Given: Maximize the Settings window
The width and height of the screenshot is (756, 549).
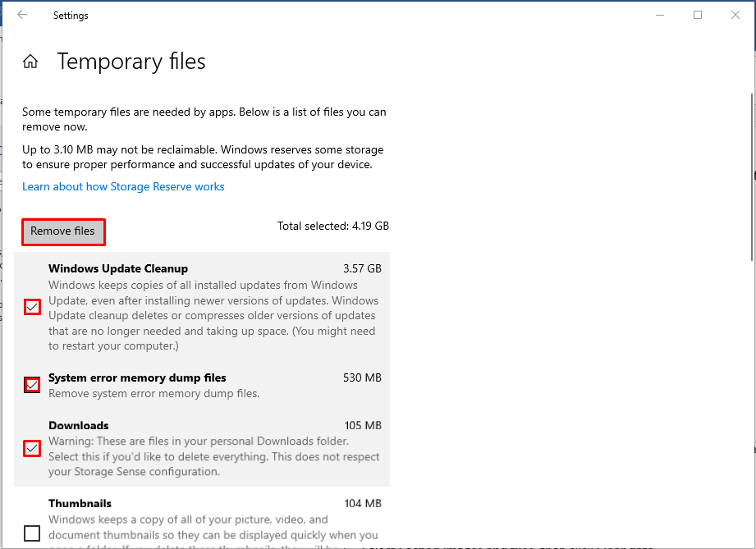Looking at the screenshot, I should tap(698, 15).
